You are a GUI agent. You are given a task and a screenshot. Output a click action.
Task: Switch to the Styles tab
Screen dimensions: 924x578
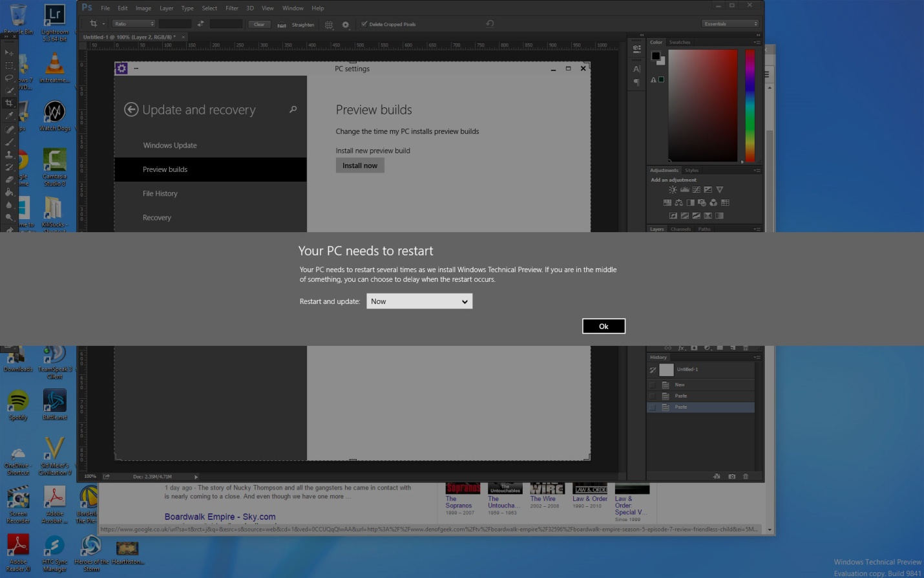coord(692,170)
